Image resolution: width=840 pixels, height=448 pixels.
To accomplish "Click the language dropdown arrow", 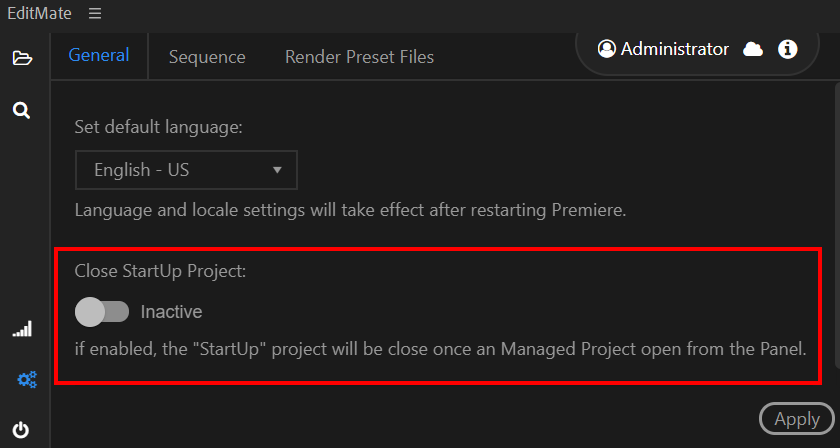I will pyautogui.click(x=277, y=170).
